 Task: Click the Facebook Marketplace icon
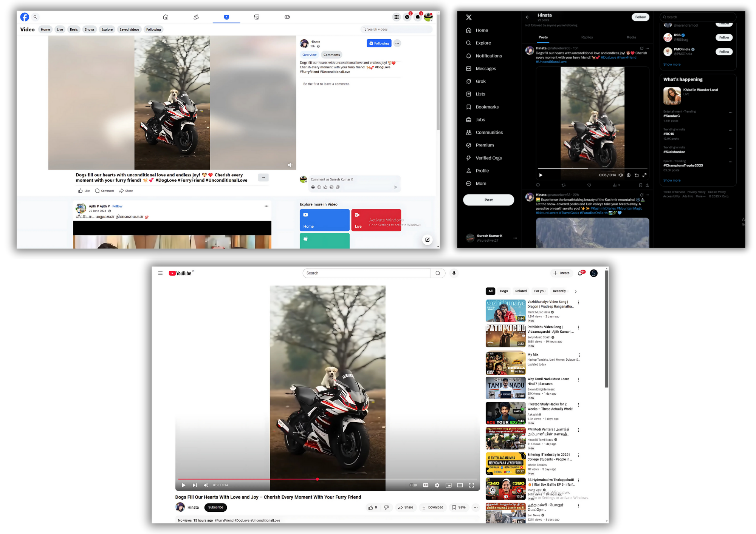[257, 17]
